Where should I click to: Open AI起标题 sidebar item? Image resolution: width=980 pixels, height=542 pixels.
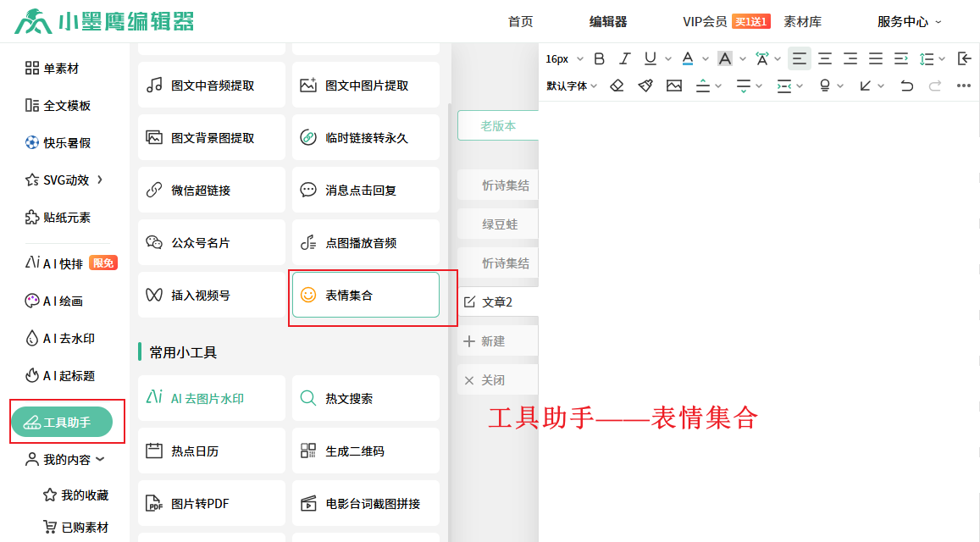click(59, 376)
